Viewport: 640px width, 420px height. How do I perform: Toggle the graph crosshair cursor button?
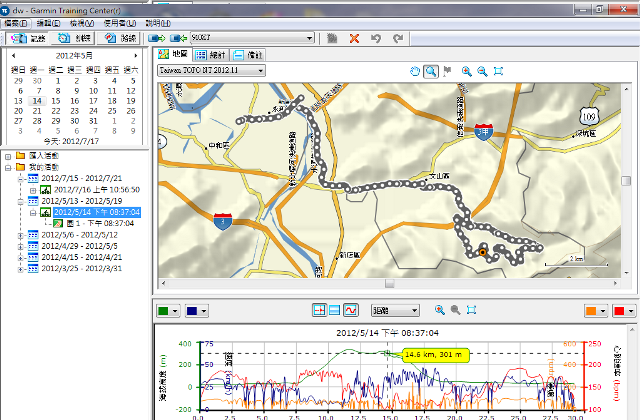[319, 310]
